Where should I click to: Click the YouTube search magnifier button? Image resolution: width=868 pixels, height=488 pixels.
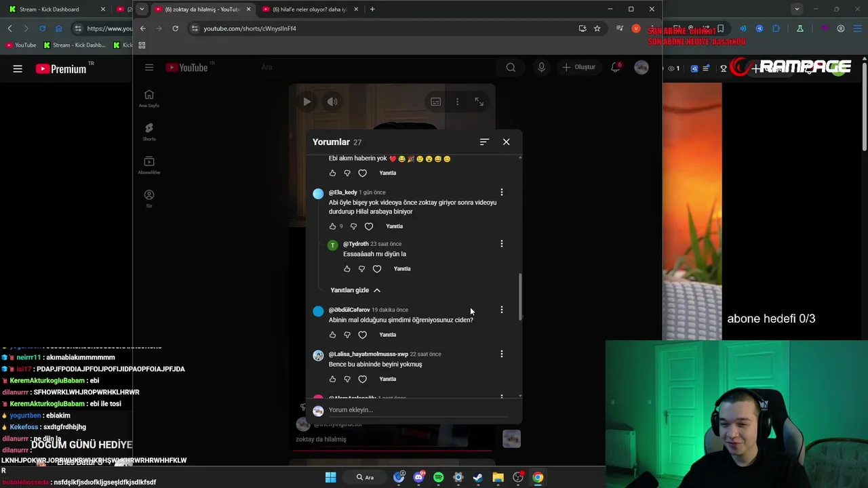click(511, 67)
